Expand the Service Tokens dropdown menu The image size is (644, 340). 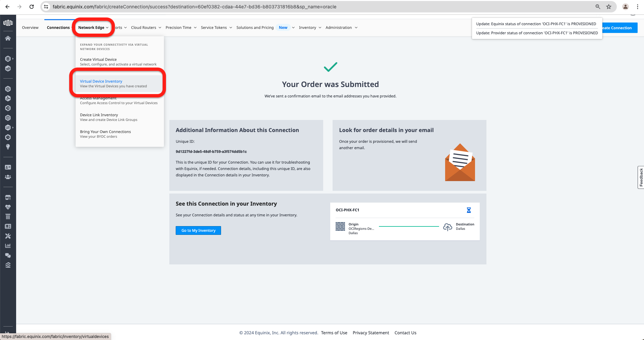point(216,28)
